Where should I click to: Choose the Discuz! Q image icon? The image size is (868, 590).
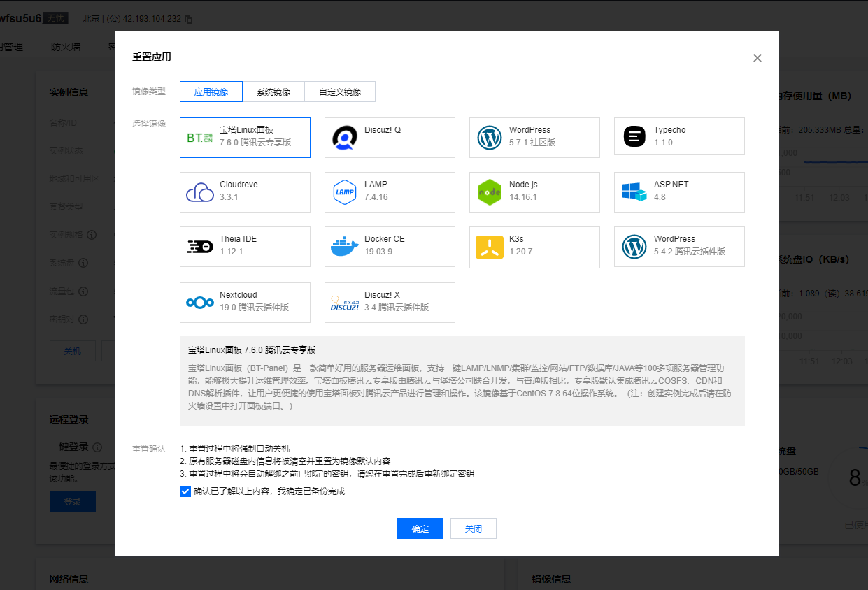[x=345, y=138]
